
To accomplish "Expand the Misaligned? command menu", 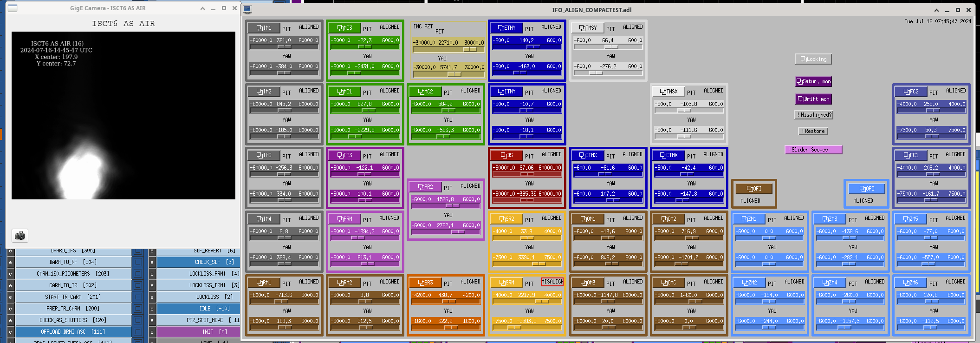I will coord(814,115).
